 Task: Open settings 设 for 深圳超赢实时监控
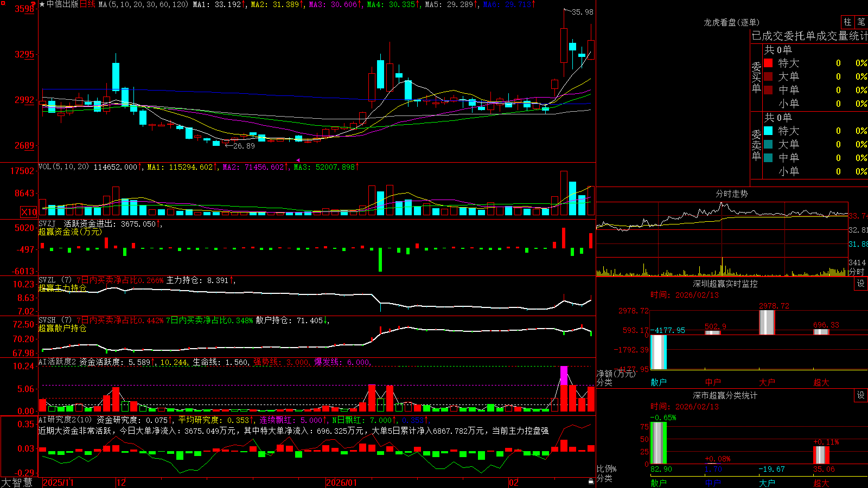861,284
